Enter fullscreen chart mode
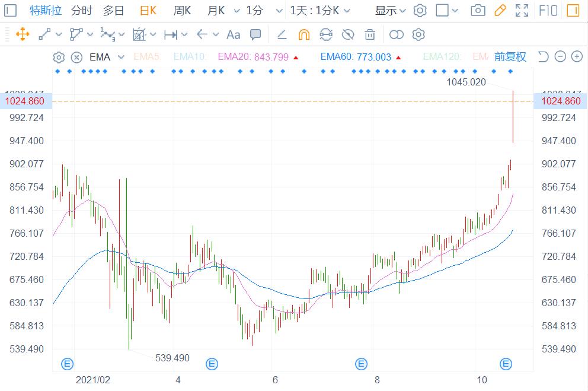This screenshot has width=588, height=391. pyautogui.click(x=522, y=11)
